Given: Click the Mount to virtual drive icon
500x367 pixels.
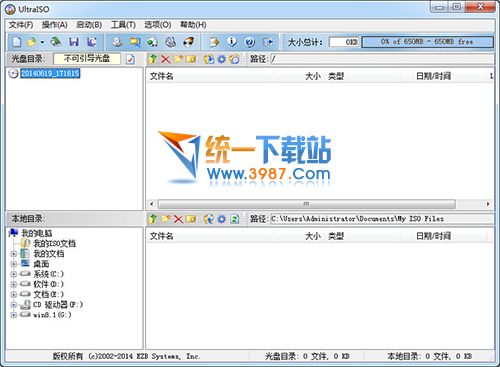Looking at the screenshot, I should coord(171,42).
